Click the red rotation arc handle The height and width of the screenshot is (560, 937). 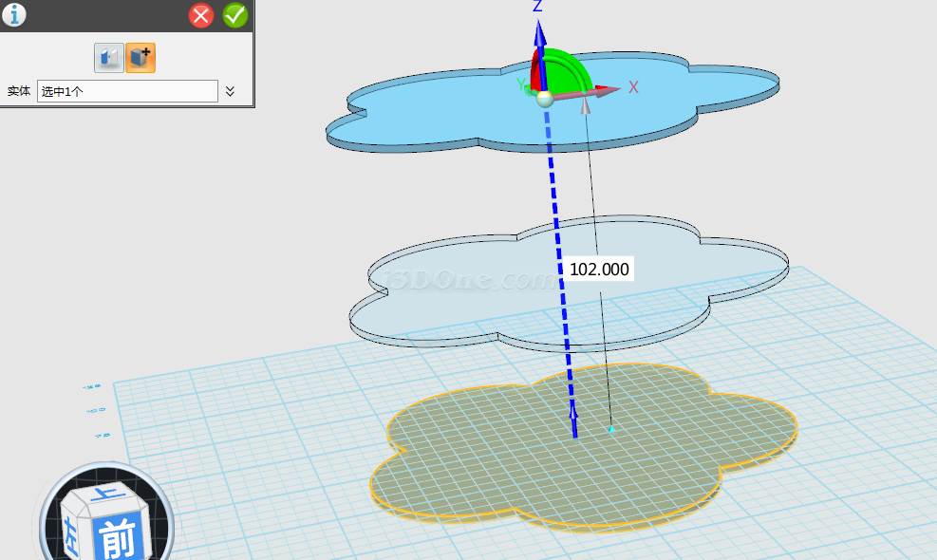(534, 74)
